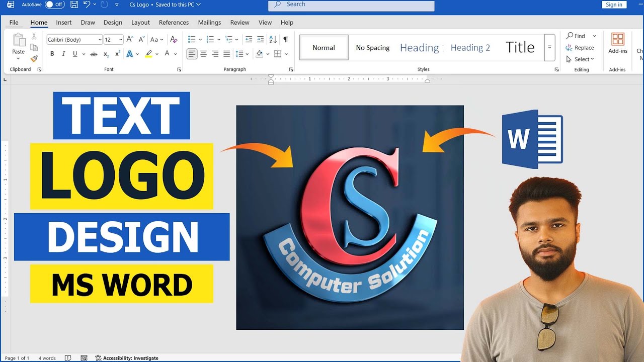Open the Insert tab
644x362 pixels.
(64, 23)
